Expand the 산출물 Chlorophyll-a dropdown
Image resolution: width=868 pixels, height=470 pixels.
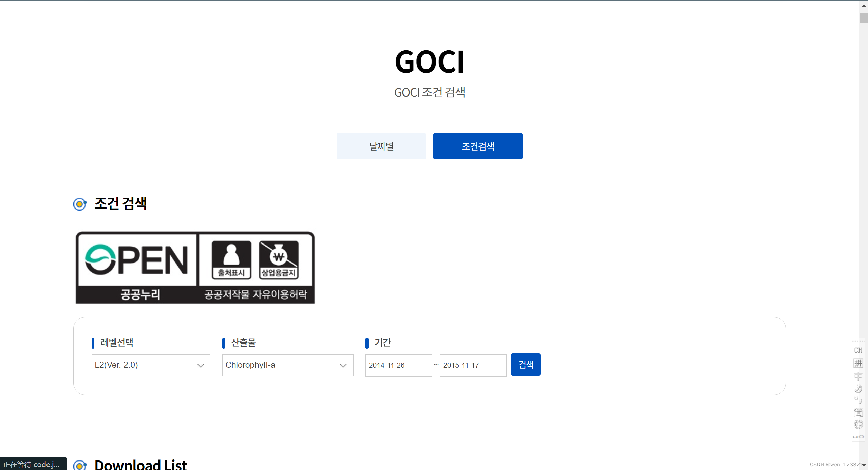[x=287, y=365]
